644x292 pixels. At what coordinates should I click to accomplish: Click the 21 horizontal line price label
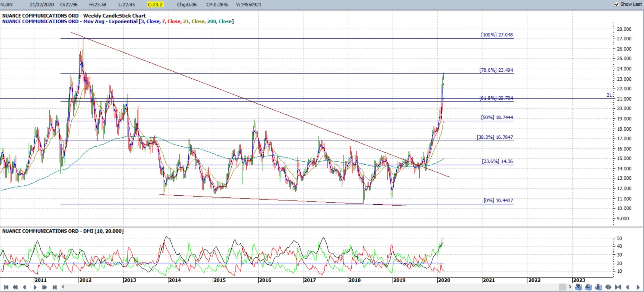[x=609, y=95]
